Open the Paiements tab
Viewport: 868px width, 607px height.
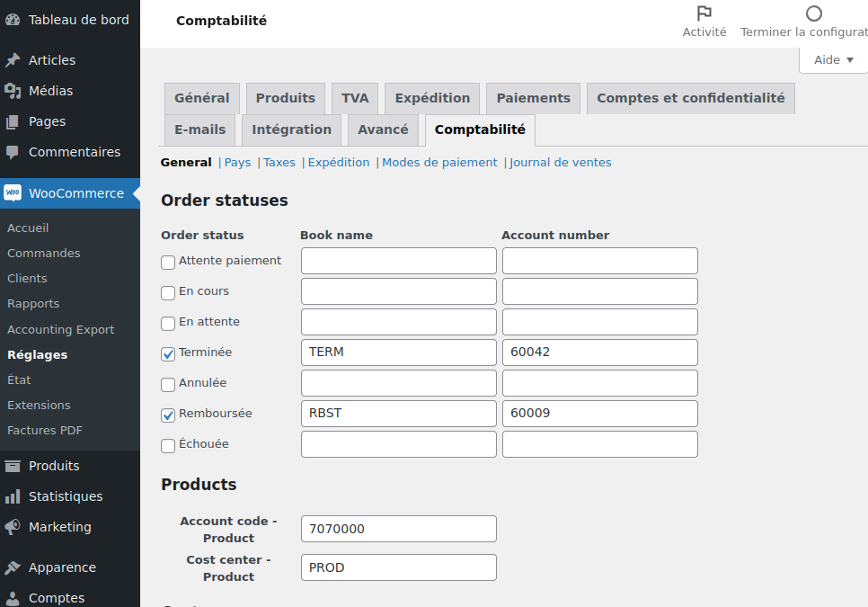click(533, 98)
